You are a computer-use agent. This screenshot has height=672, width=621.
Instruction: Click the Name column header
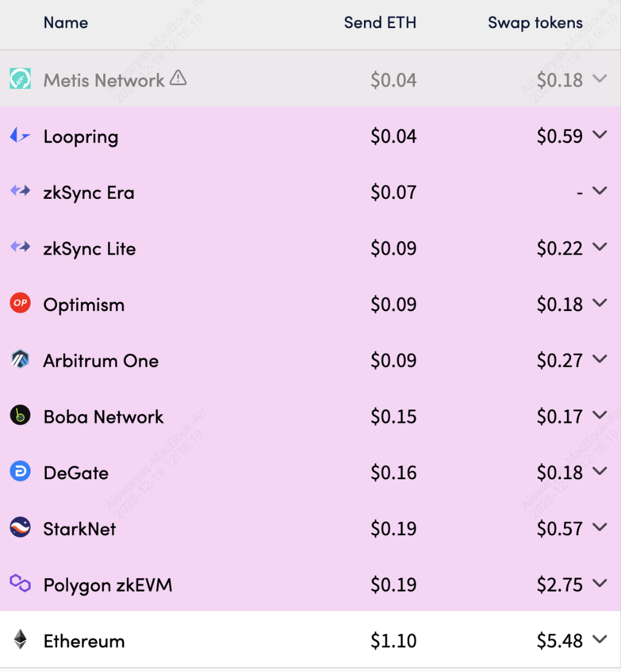click(x=66, y=23)
